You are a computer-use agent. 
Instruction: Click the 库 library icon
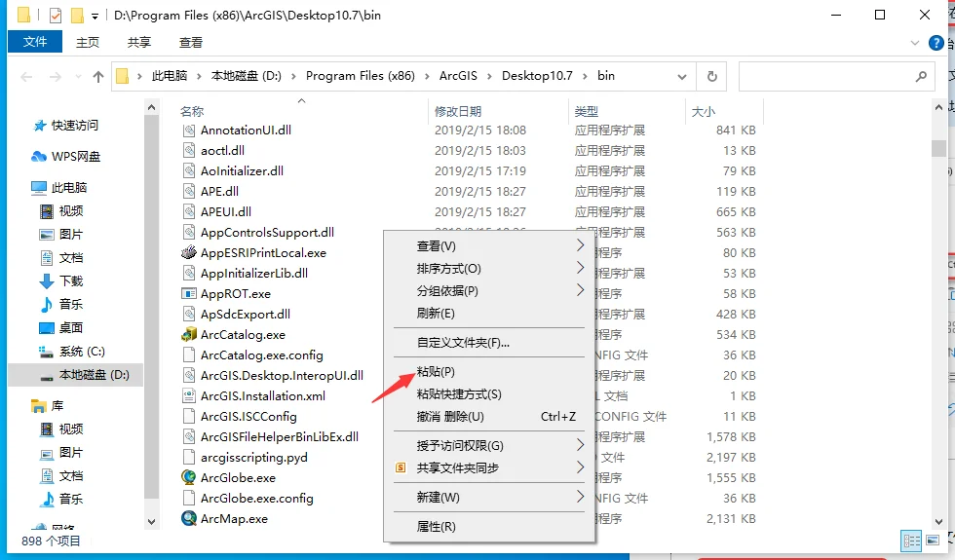[x=39, y=406]
